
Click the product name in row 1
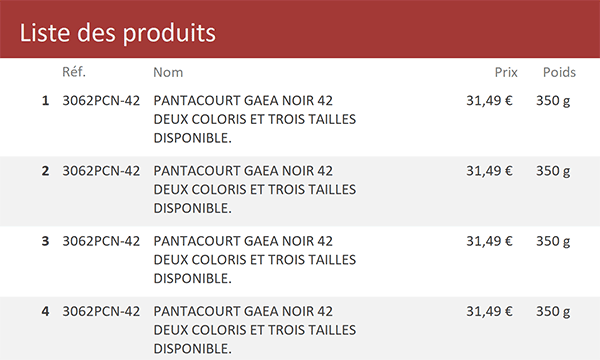254,119
